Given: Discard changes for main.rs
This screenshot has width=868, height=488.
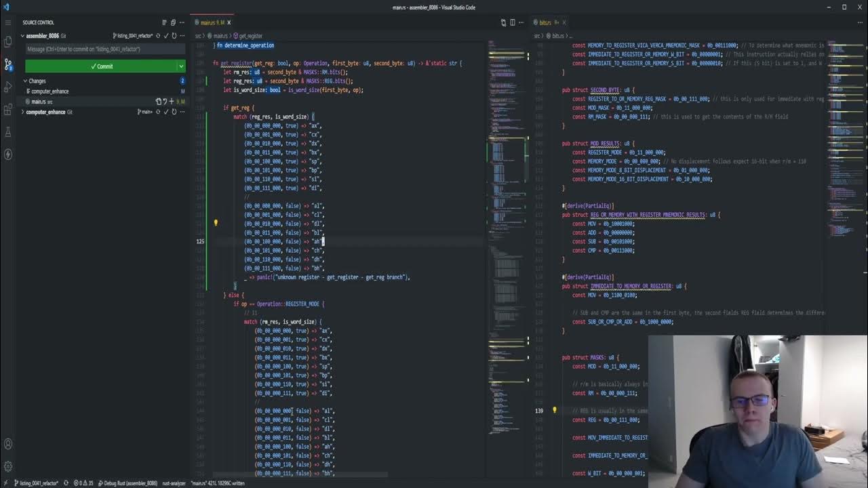Looking at the screenshot, I should pos(165,102).
